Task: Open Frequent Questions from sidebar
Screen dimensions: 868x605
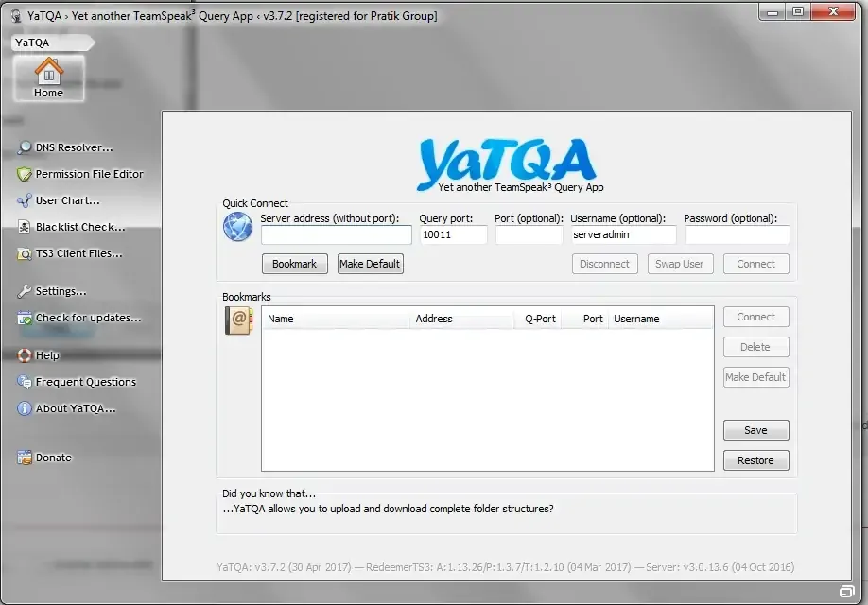Action: 85,382
